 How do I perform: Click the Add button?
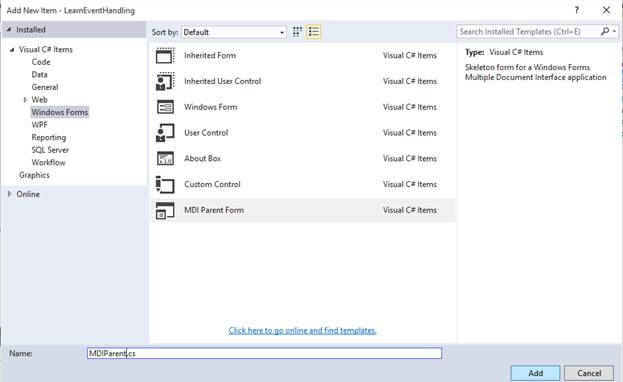pyautogui.click(x=535, y=373)
